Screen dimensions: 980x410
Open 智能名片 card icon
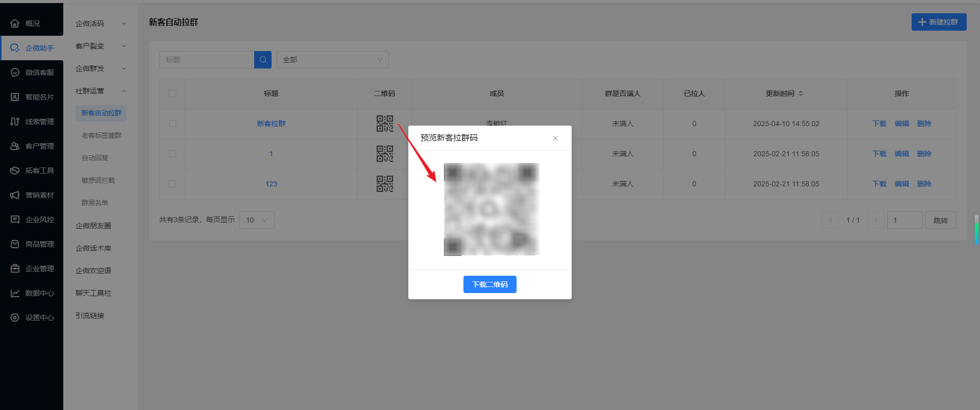15,97
